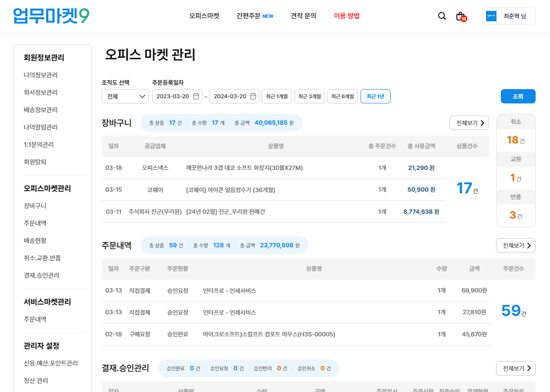Expand the 조직도 선택 dropdown

click(x=125, y=96)
